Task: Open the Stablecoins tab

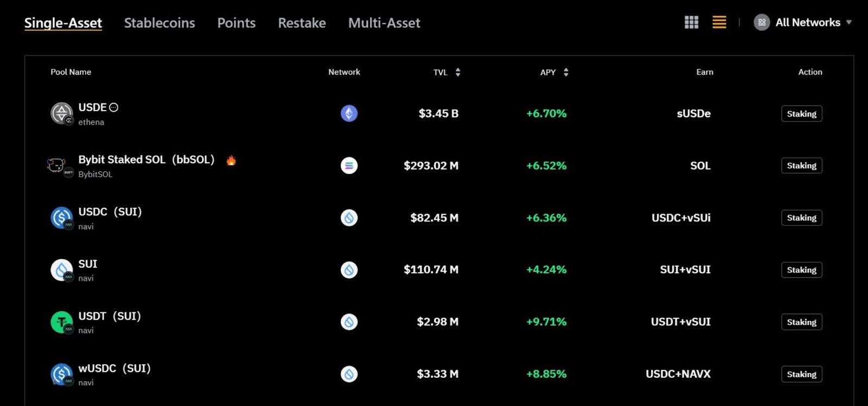Action: click(x=159, y=23)
